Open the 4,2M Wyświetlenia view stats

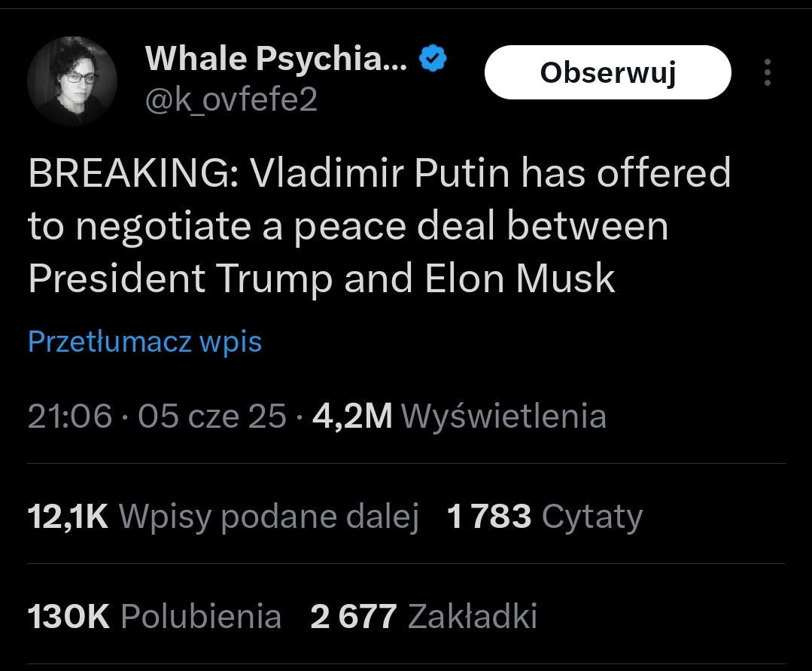pyautogui.click(x=459, y=416)
